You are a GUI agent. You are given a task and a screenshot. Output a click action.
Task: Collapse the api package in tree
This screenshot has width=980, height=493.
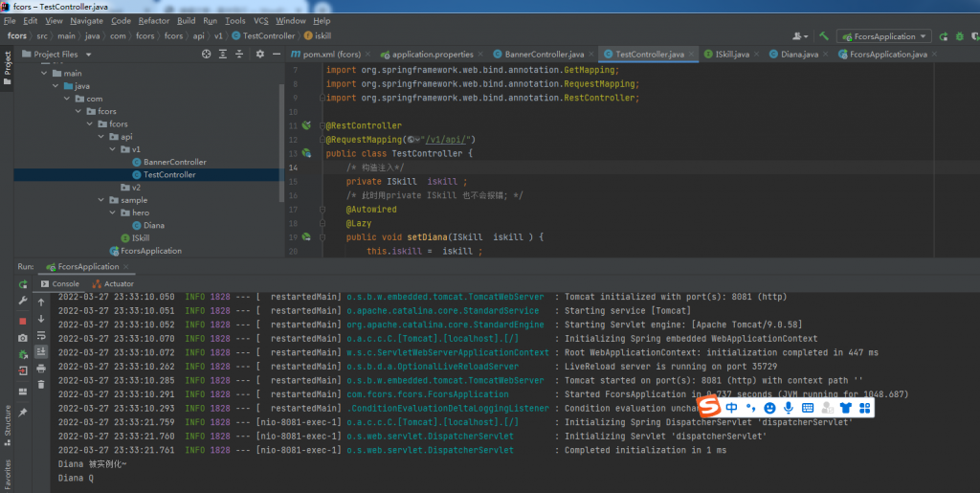[x=101, y=136]
